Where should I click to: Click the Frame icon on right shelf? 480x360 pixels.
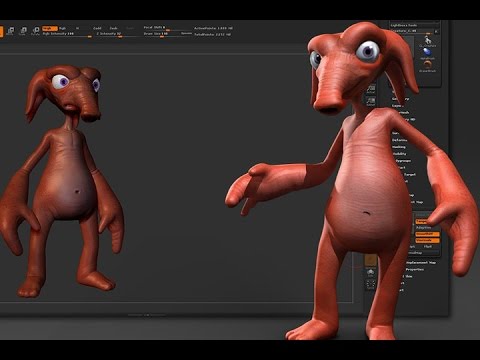[371, 284]
